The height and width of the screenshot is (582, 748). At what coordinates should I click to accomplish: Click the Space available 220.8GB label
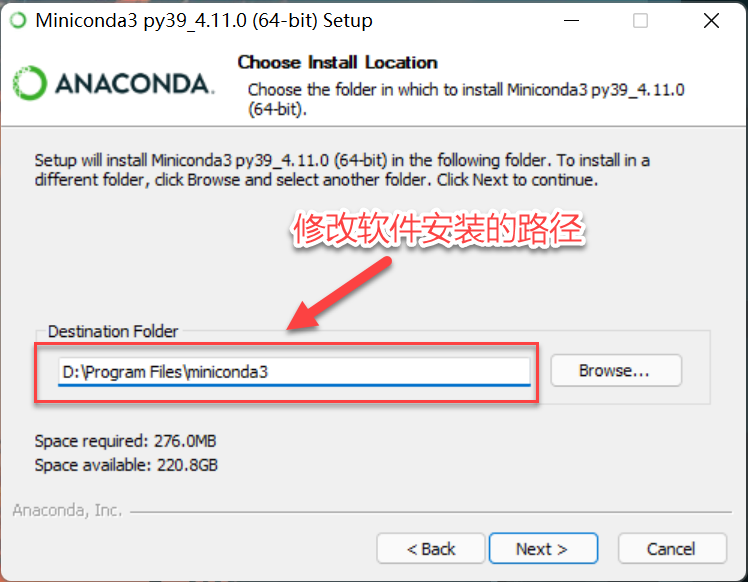click(126, 465)
